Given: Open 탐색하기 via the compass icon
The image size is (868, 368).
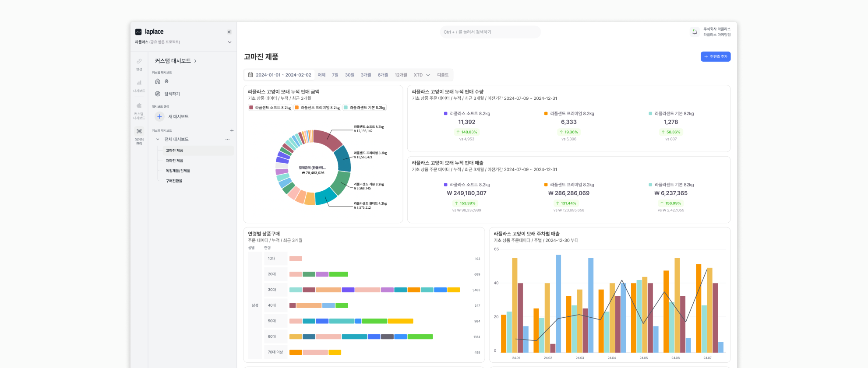Looking at the screenshot, I should pyautogui.click(x=158, y=94).
